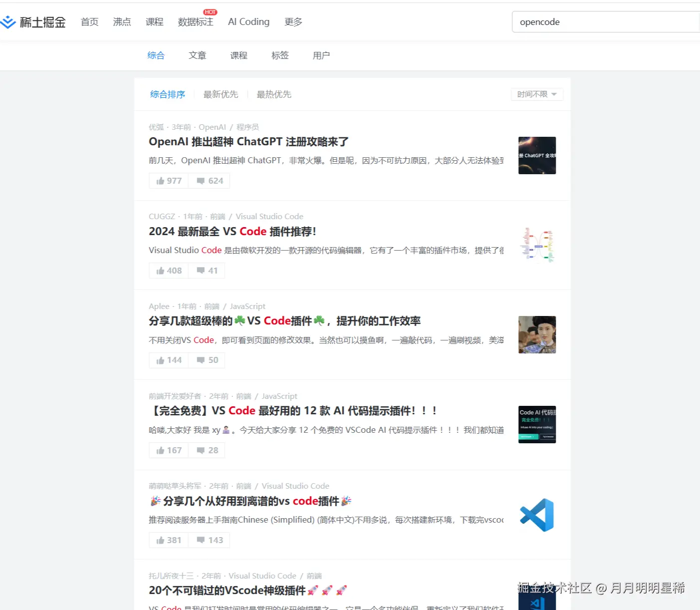700x610 pixels.
Task: Select the 综合 search results tab
Action: click(x=156, y=55)
